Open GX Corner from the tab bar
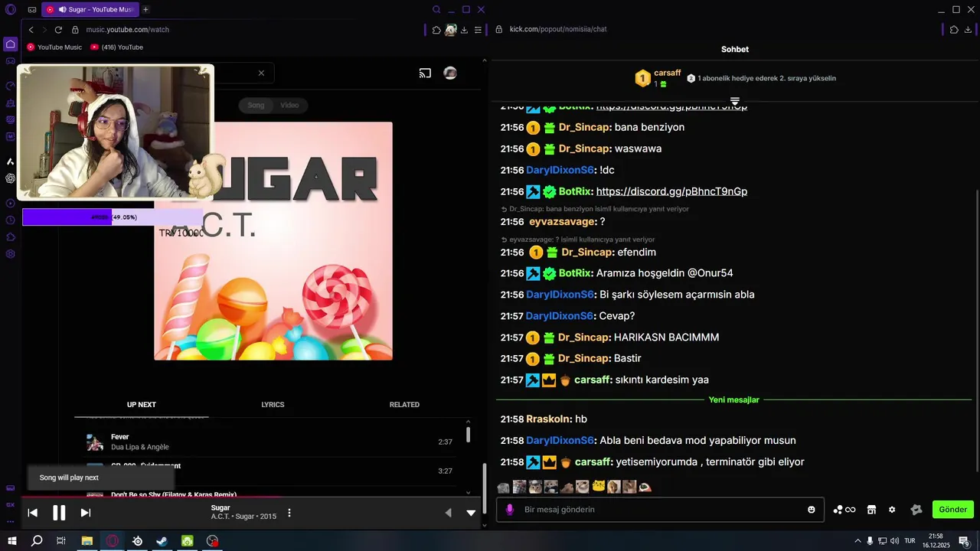 click(x=31, y=9)
